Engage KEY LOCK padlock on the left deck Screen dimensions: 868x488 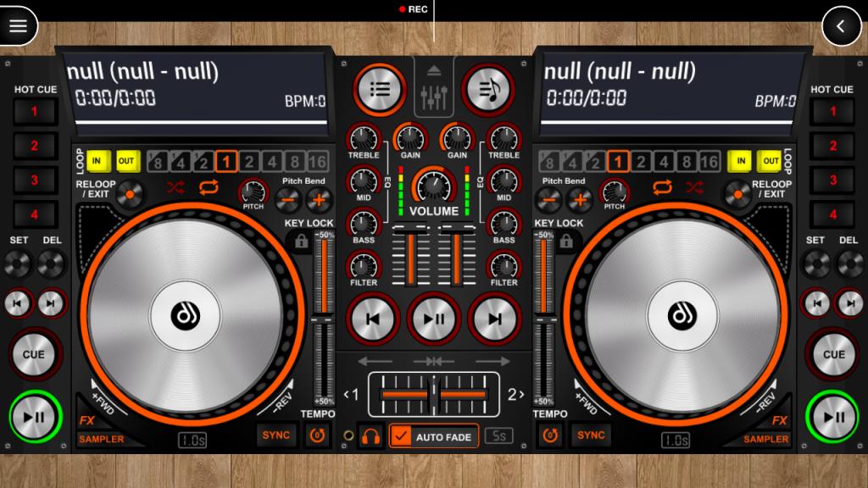pyautogui.click(x=302, y=242)
